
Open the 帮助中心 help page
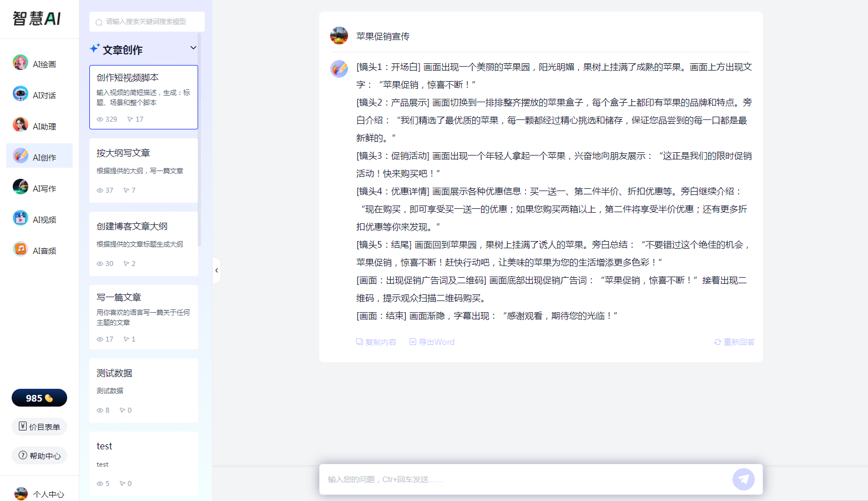tap(39, 455)
